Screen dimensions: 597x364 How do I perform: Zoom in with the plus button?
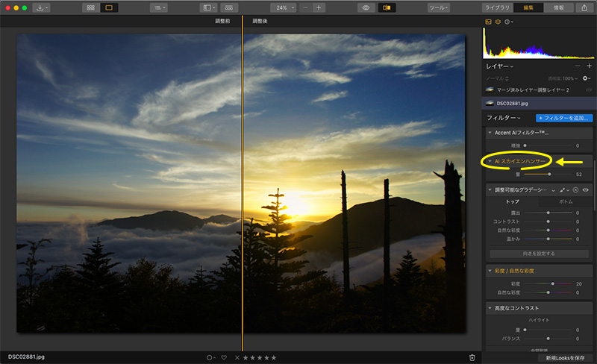pyautogui.click(x=319, y=7)
